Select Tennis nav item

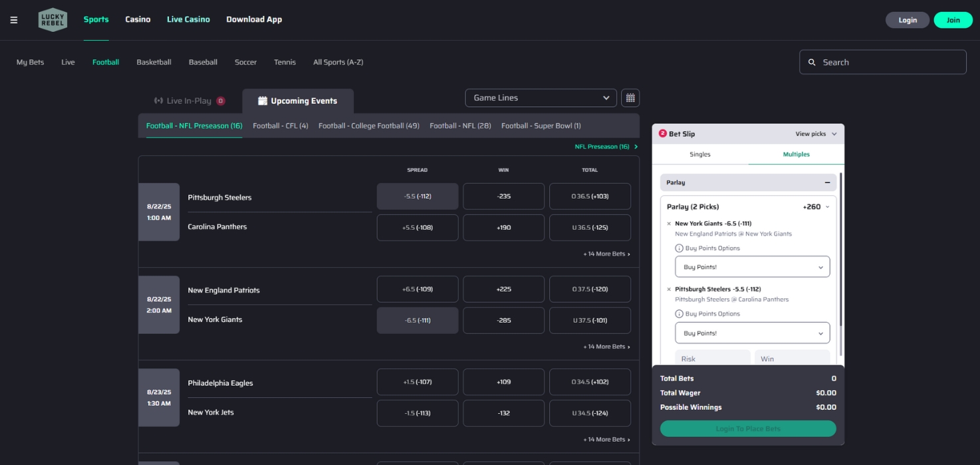point(285,62)
